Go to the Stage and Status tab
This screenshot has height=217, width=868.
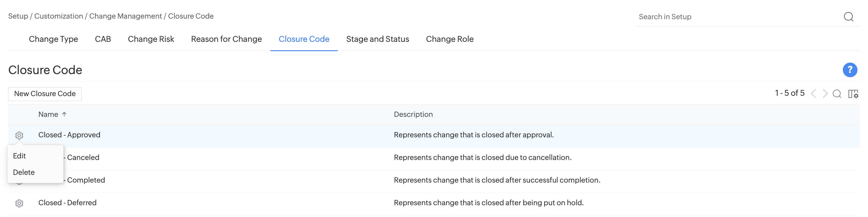coord(377,39)
